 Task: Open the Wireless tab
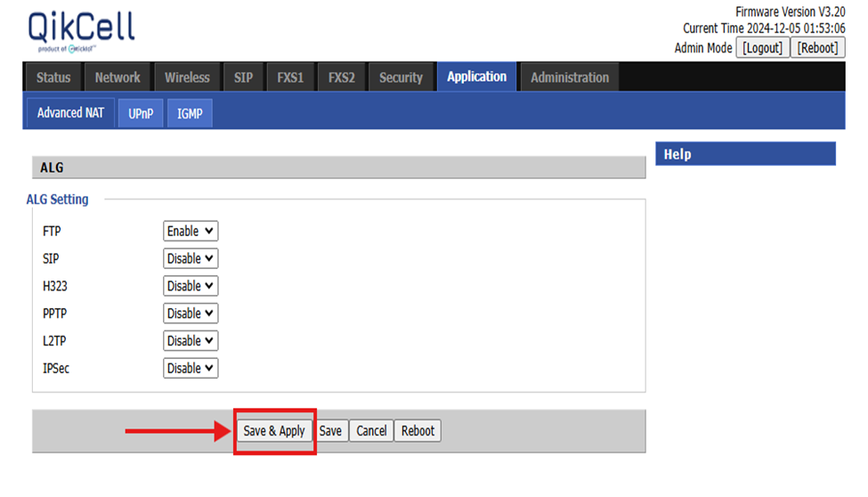[187, 77]
